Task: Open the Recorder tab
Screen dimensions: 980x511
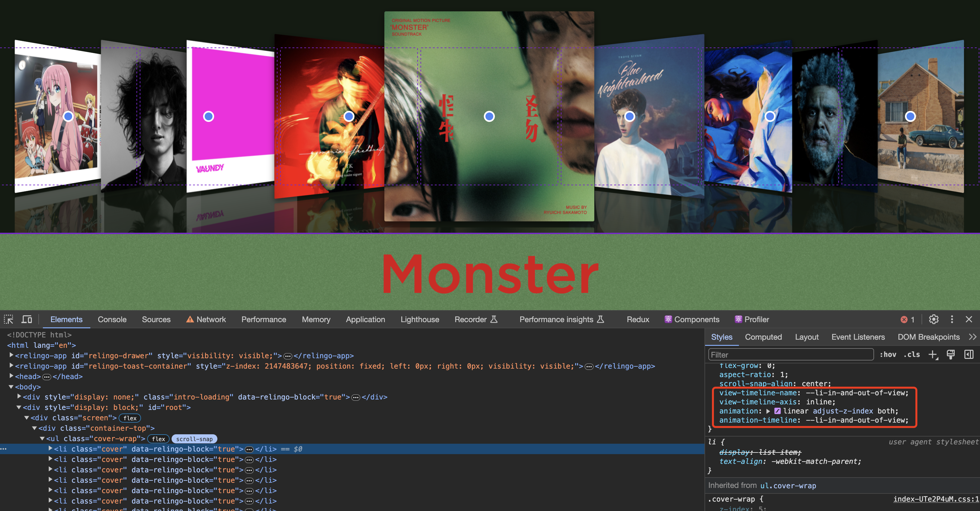Action: tap(476, 319)
